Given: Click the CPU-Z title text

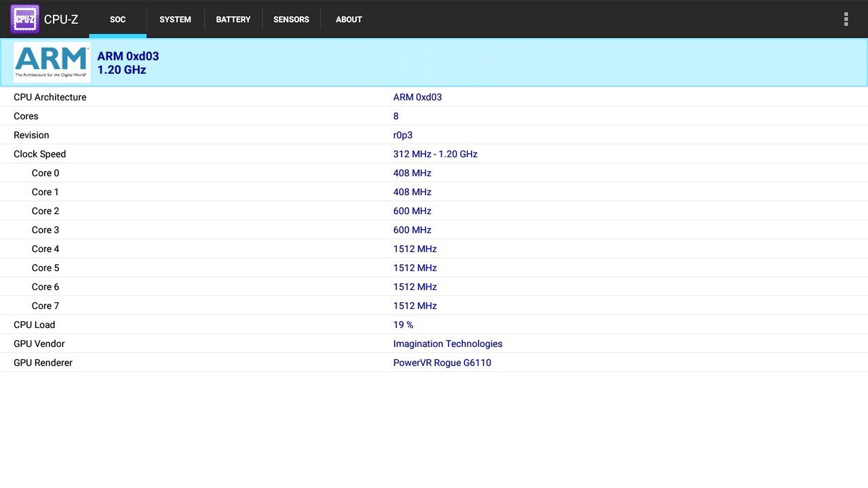Looking at the screenshot, I should (x=61, y=20).
